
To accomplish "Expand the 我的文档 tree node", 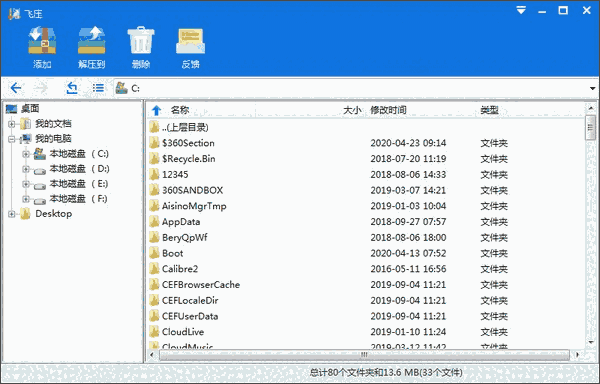I will [x=11, y=124].
